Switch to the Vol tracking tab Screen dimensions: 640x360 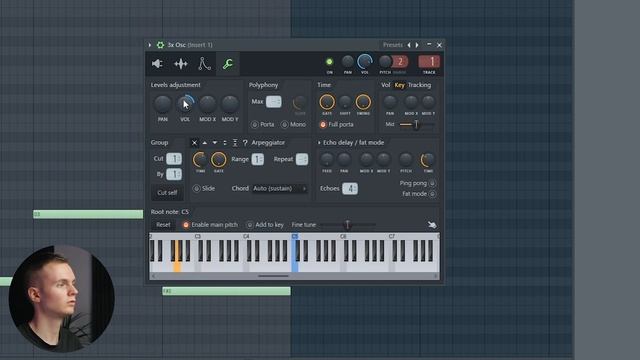coord(385,85)
